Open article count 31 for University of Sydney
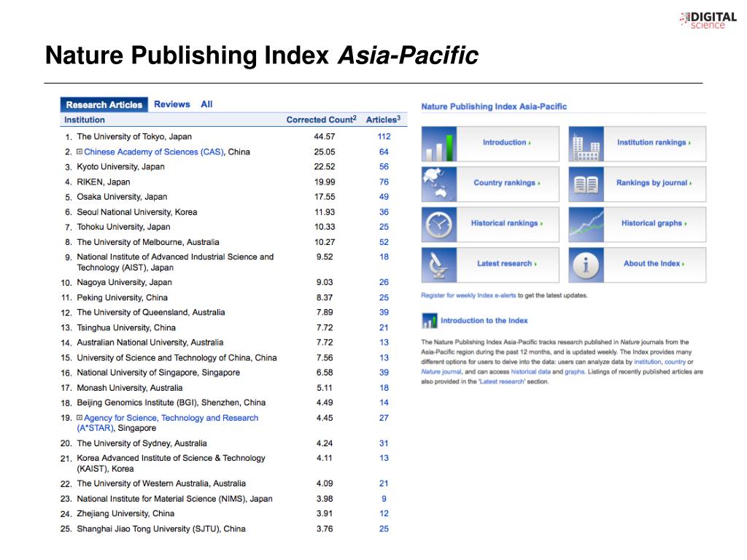The image size is (747, 560). tap(384, 443)
